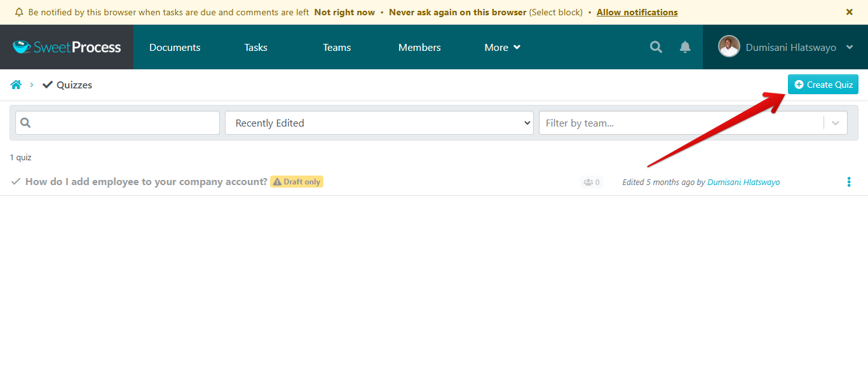Click the Filter by team text field
Screen dimensions: 868x386
click(x=681, y=123)
